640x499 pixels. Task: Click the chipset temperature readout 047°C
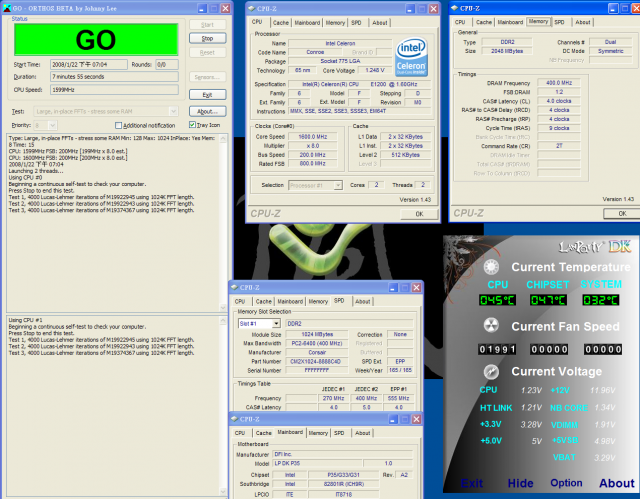(x=548, y=300)
